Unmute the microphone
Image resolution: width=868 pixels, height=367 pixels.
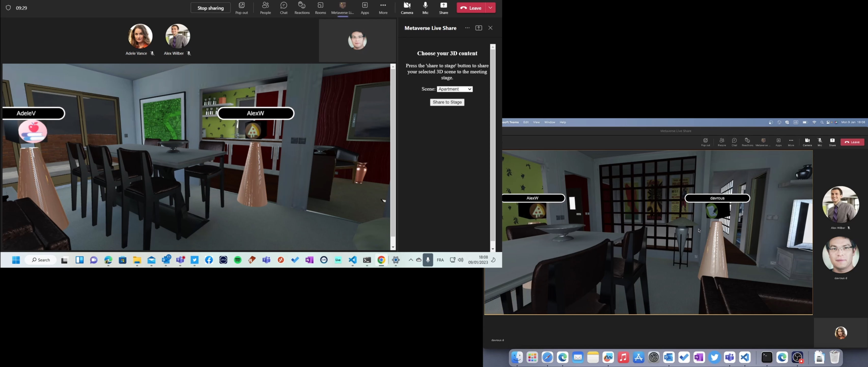[425, 7]
